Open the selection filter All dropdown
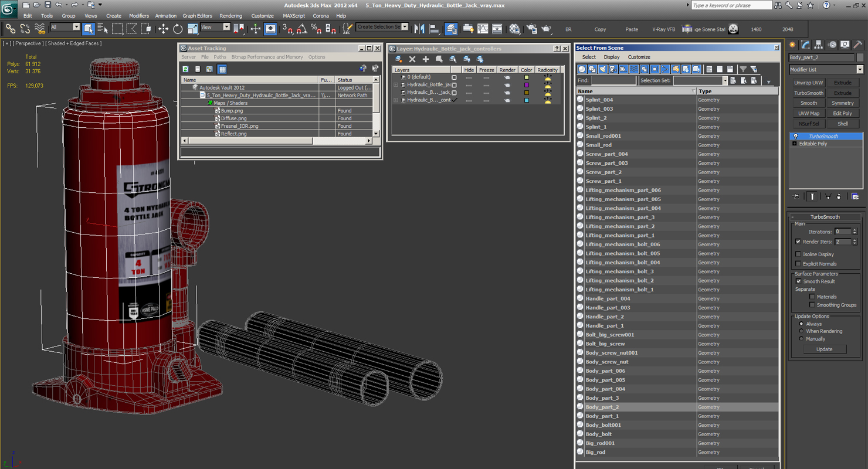The width and height of the screenshot is (868, 469). coord(65,27)
